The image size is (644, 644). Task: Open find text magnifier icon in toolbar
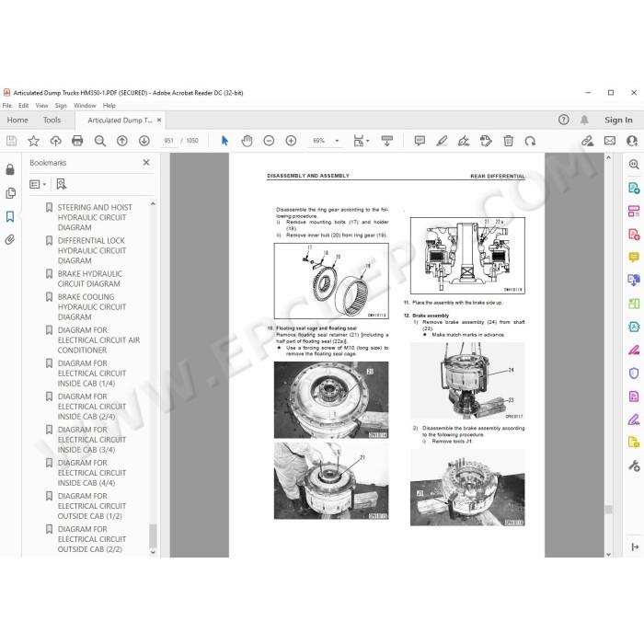99,141
